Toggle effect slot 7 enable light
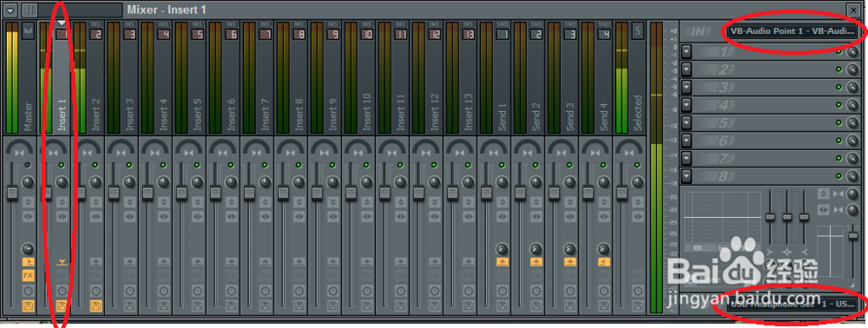 [x=839, y=158]
